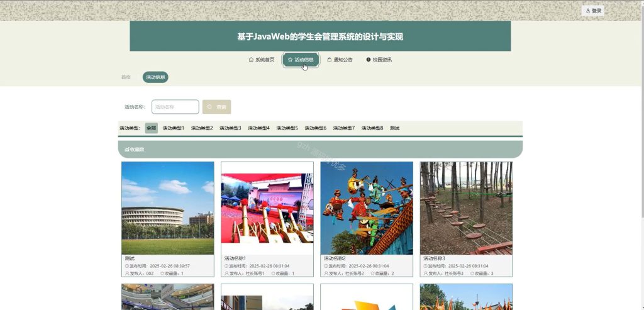Filter by 活动类型3

(230, 128)
